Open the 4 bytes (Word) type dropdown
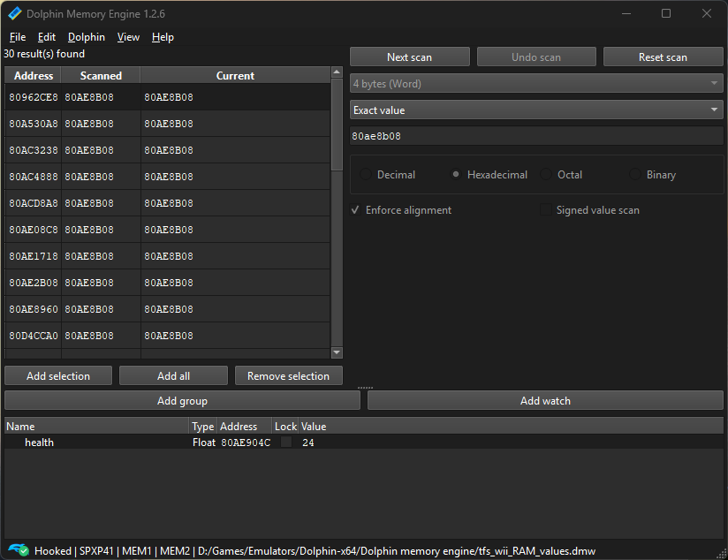This screenshot has width=728, height=560. click(x=536, y=84)
